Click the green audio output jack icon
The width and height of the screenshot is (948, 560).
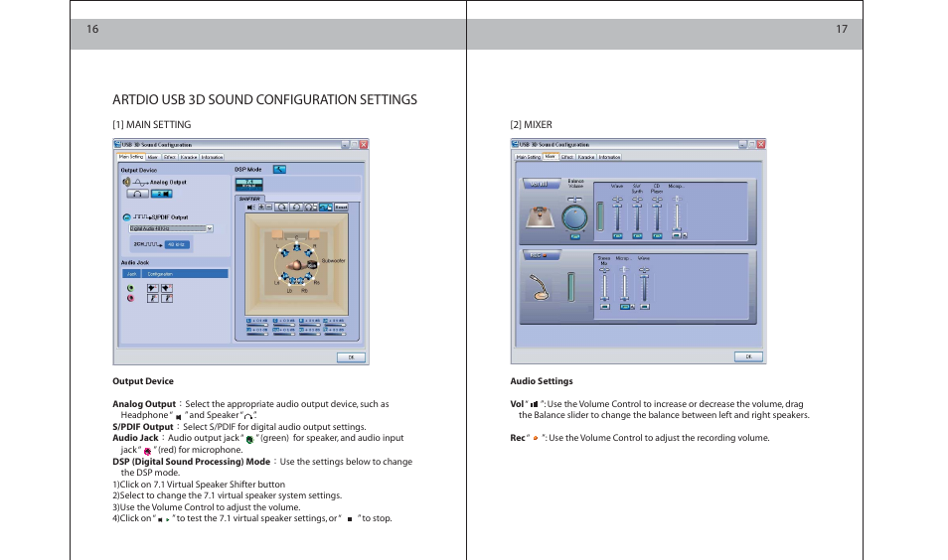pos(130,289)
